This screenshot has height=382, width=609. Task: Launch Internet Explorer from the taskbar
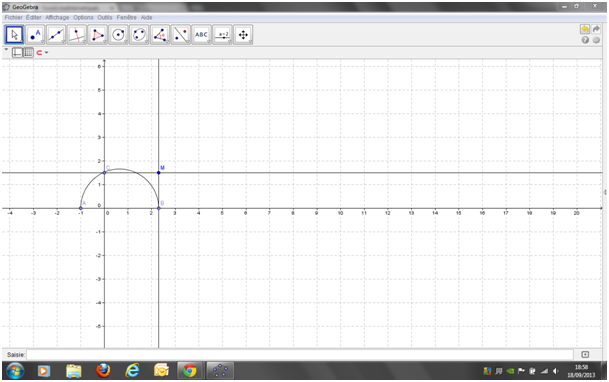click(x=132, y=371)
